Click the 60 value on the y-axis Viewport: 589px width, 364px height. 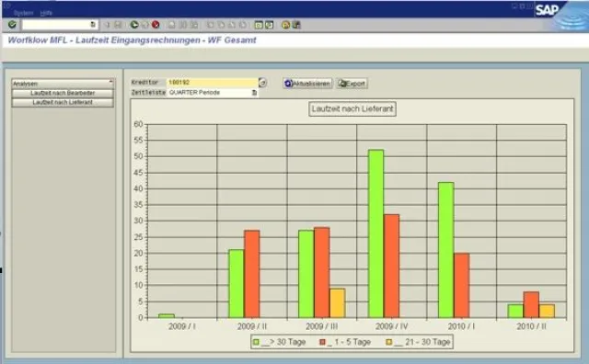click(138, 124)
